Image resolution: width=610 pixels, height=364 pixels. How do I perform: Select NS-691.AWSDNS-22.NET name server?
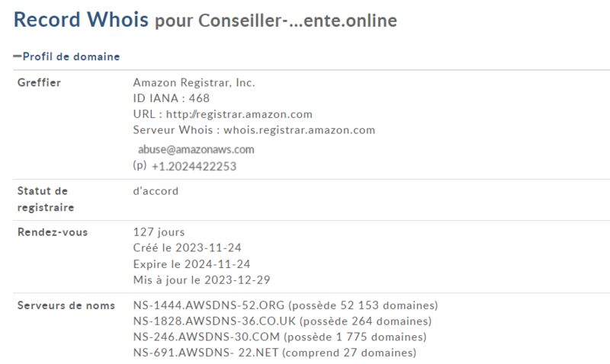(x=206, y=353)
